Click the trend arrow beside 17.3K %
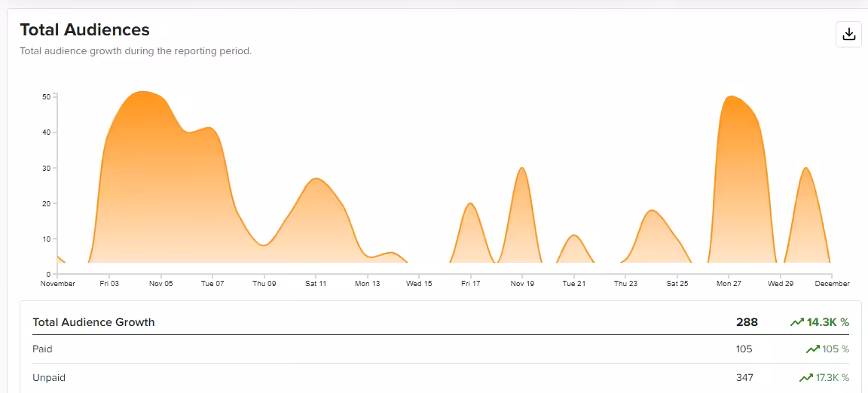The height and width of the screenshot is (393, 868). tap(806, 377)
